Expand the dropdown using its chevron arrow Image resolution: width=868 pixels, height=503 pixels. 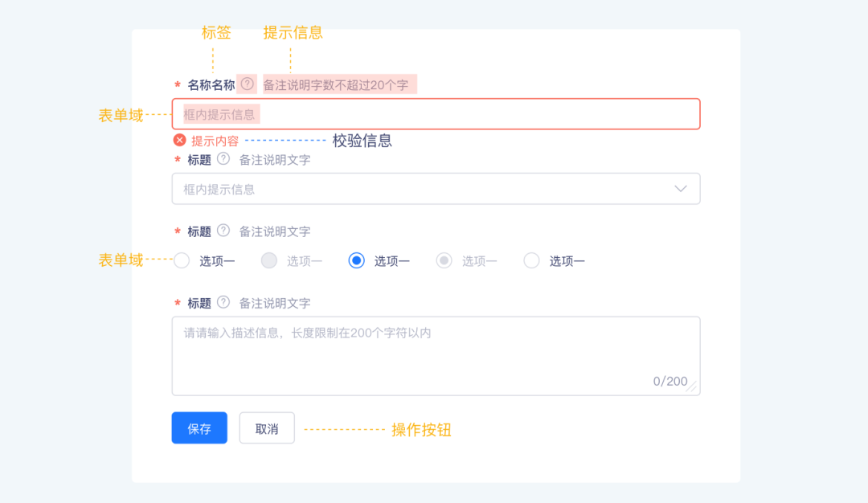681,189
